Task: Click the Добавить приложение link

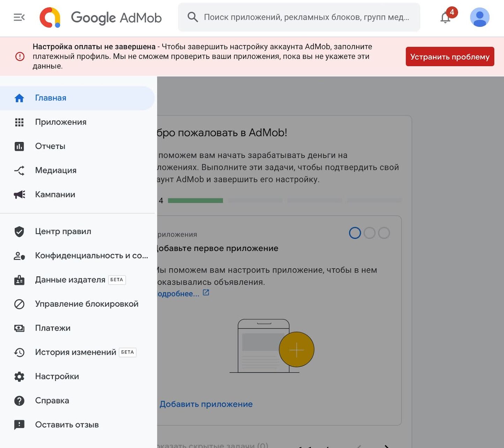Action: pos(206,404)
